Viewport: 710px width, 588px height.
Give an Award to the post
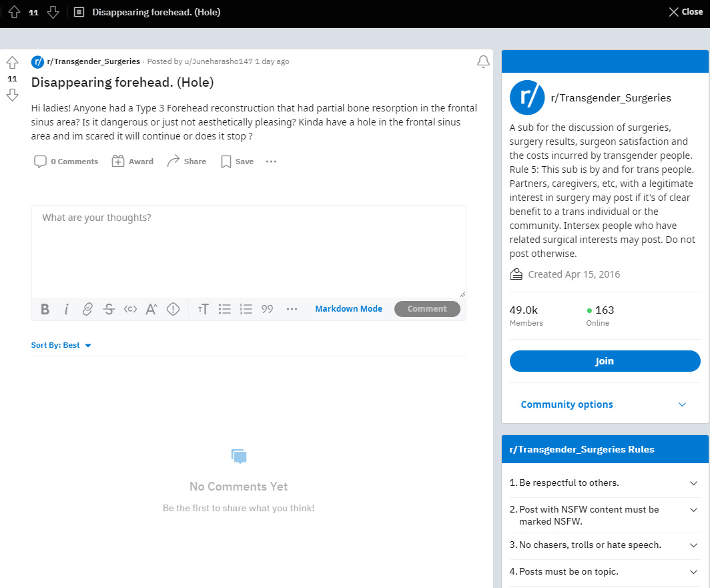coord(133,162)
